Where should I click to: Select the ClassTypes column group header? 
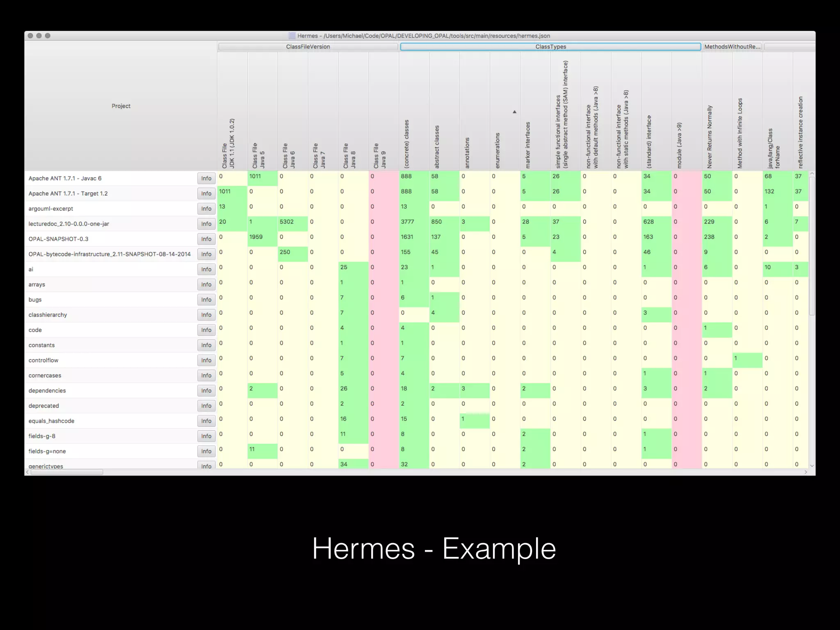pyautogui.click(x=550, y=47)
